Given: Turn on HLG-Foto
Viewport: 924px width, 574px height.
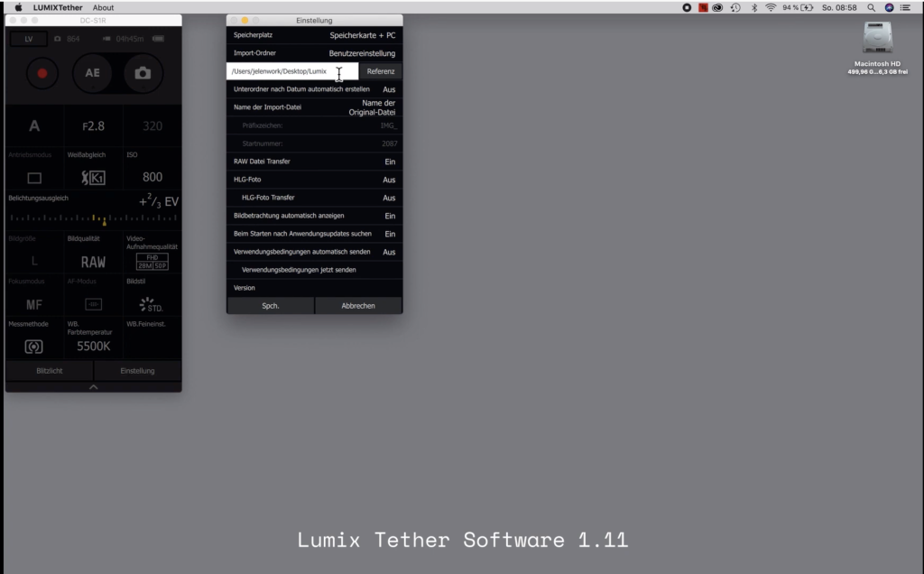Looking at the screenshot, I should [x=388, y=180].
